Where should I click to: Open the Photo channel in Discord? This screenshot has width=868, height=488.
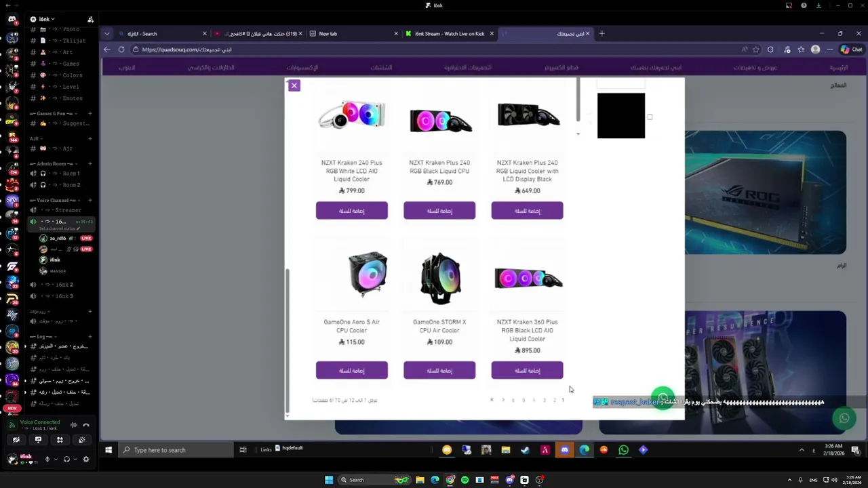pyautogui.click(x=62, y=29)
